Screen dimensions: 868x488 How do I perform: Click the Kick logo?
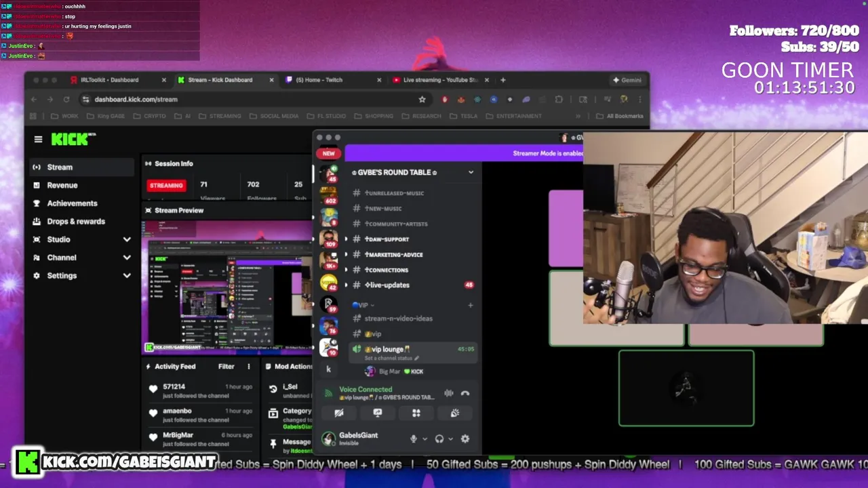coord(73,140)
